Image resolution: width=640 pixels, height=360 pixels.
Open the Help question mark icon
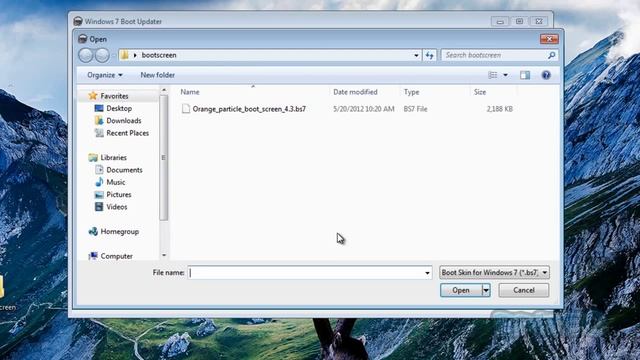[546, 75]
